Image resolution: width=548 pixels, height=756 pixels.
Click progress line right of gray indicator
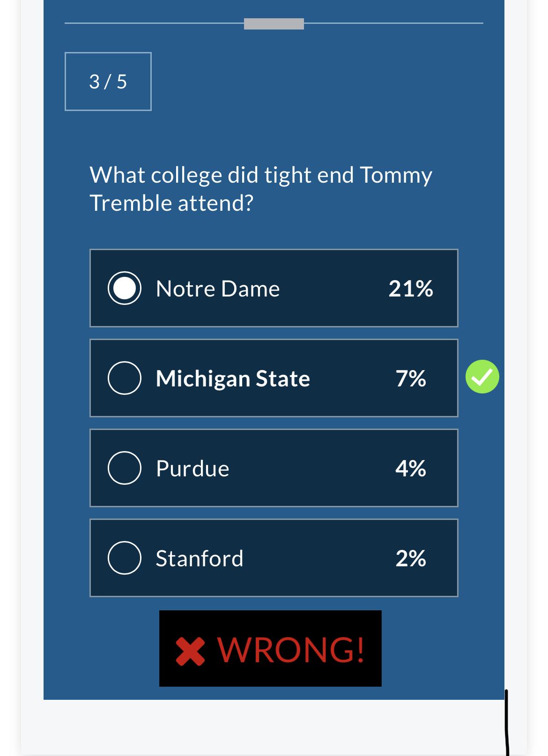click(x=393, y=23)
